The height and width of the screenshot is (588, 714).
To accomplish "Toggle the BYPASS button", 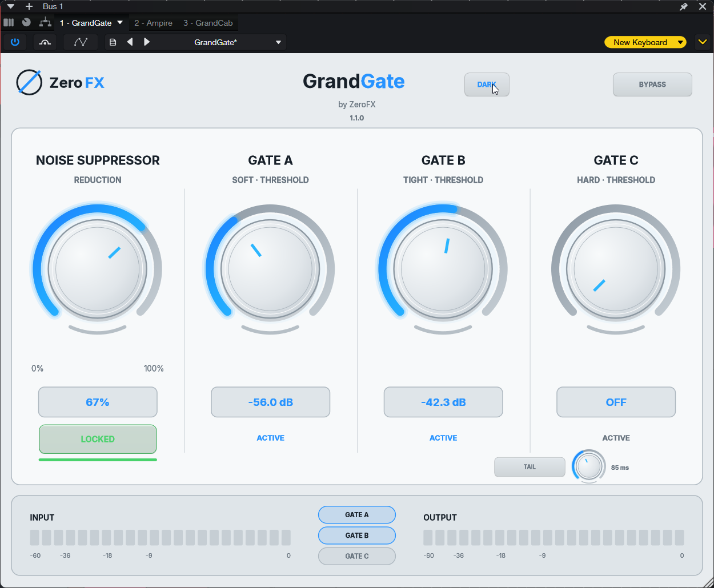I will (652, 84).
